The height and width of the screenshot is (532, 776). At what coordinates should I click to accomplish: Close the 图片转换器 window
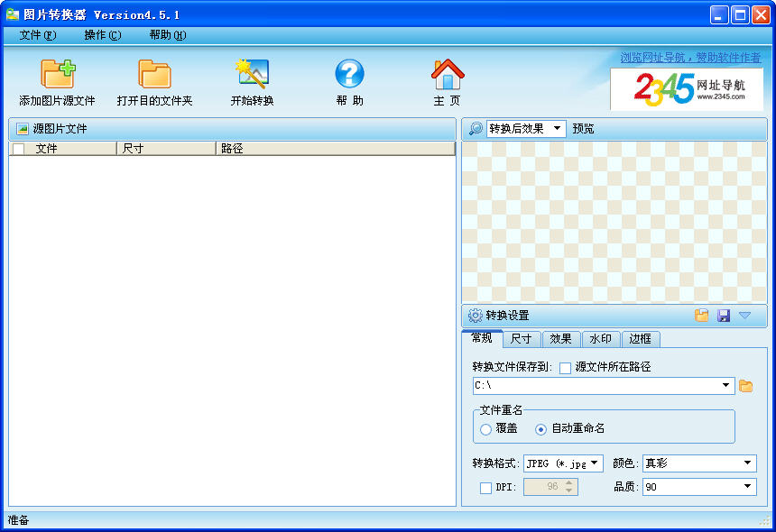[x=761, y=14]
